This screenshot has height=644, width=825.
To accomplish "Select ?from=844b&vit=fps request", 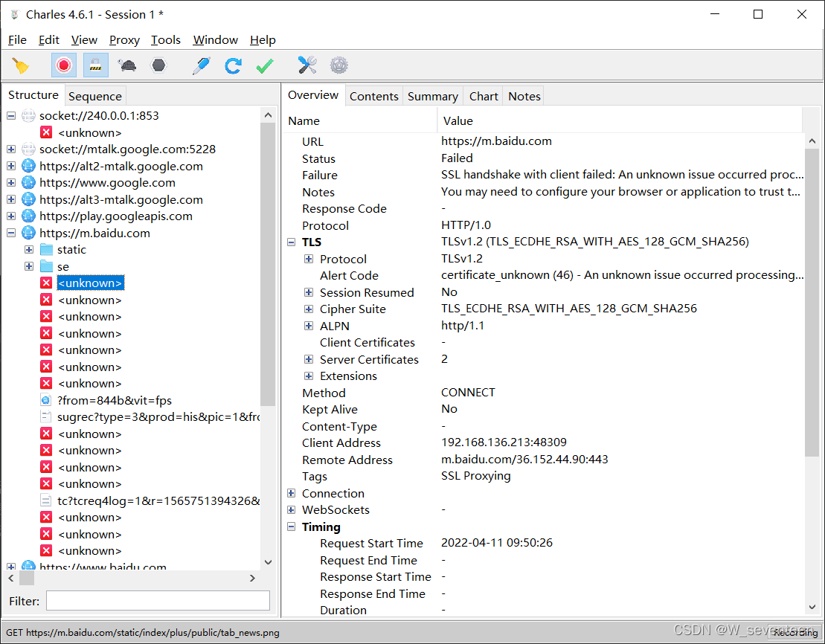I will coord(114,400).
